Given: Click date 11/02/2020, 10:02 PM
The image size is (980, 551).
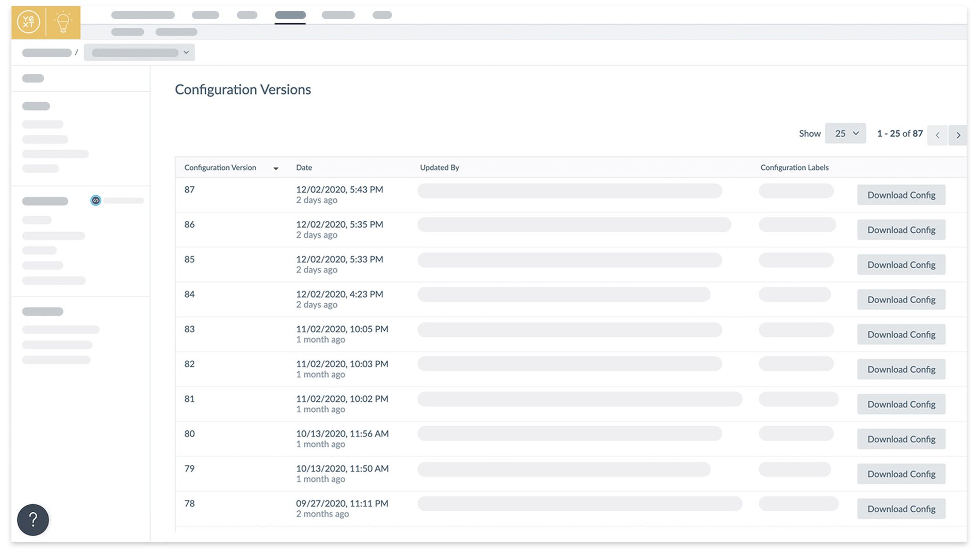Looking at the screenshot, I should pyautogui.click(x=342, y=399).
